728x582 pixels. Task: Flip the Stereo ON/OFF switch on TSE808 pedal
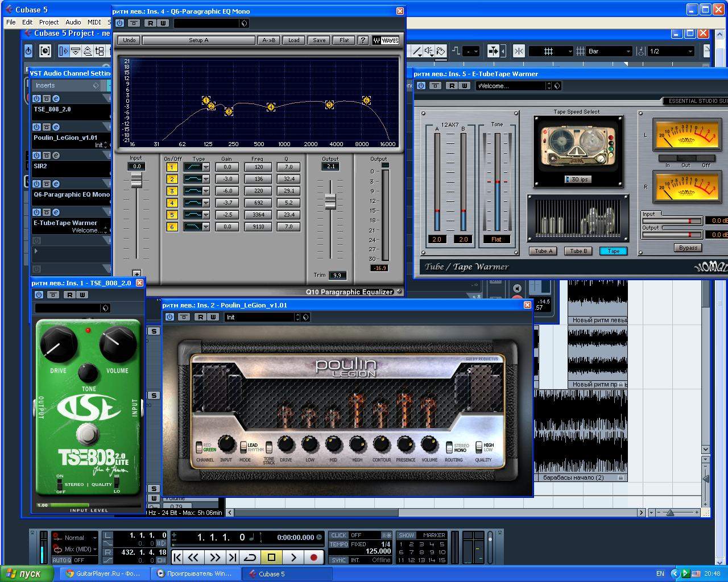pos(60,484)
